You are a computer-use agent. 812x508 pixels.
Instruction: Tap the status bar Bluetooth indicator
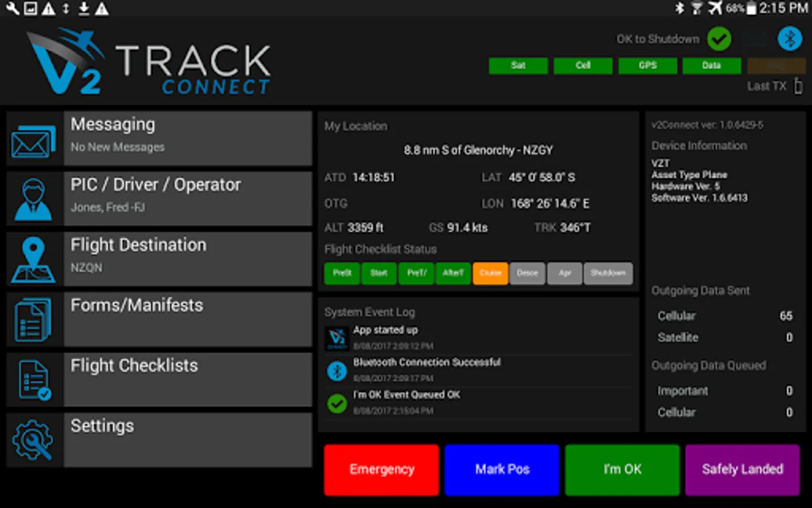[x=679, y=8]
